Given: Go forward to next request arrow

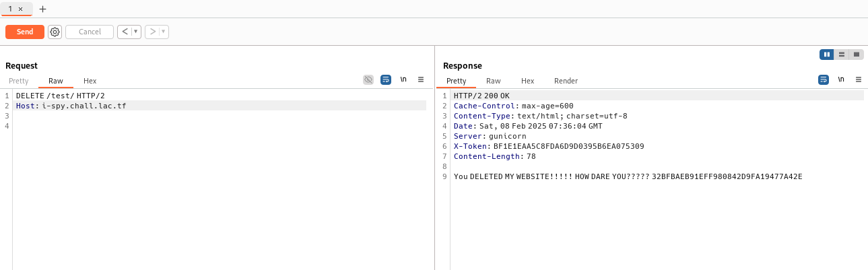Looking at the screenshot, I should click(x=152, y=32).
